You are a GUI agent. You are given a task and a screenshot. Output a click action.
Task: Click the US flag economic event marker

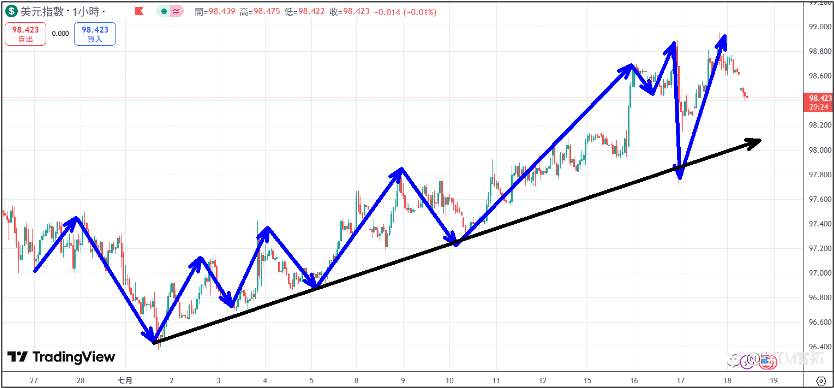click(766, 362)
